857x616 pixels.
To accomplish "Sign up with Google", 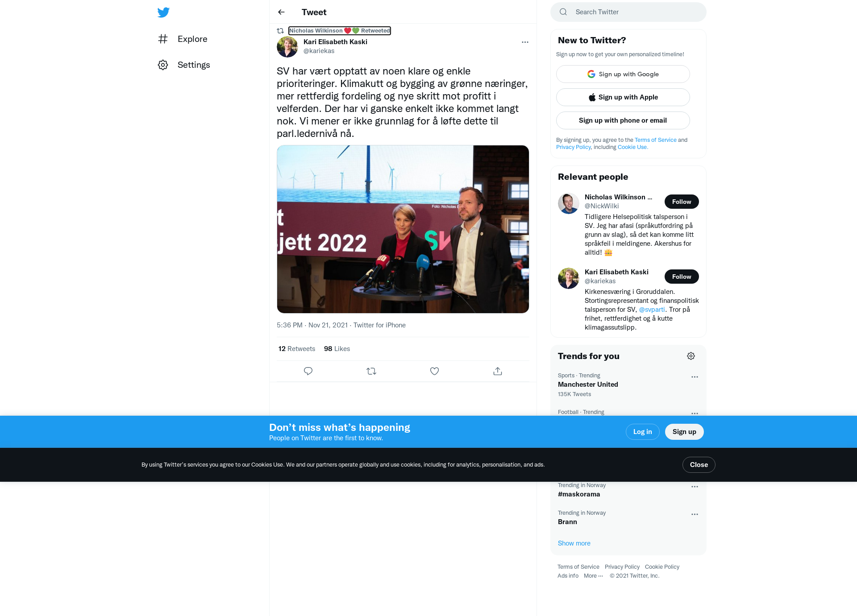I will point(623,74).
